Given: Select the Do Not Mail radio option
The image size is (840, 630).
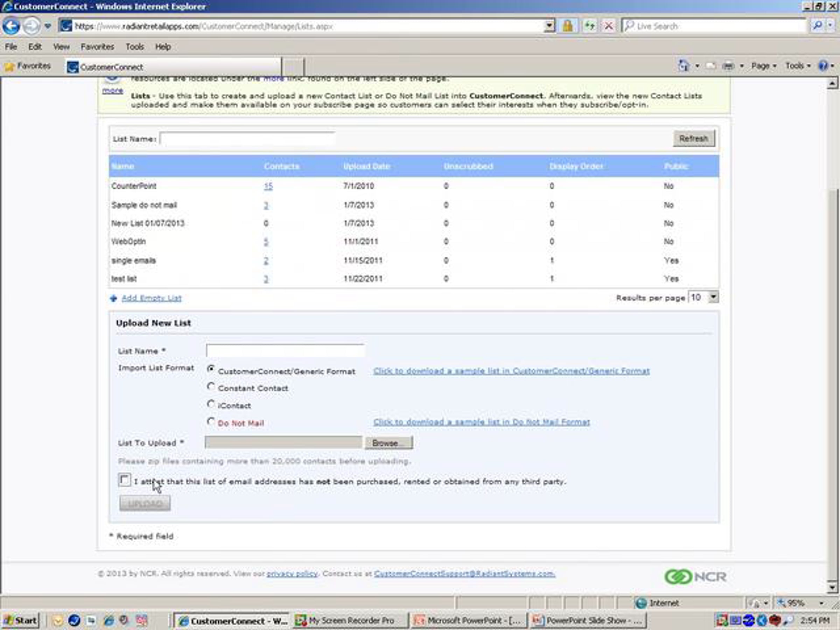Looking at the screenshot, I should tap(211, 421).
